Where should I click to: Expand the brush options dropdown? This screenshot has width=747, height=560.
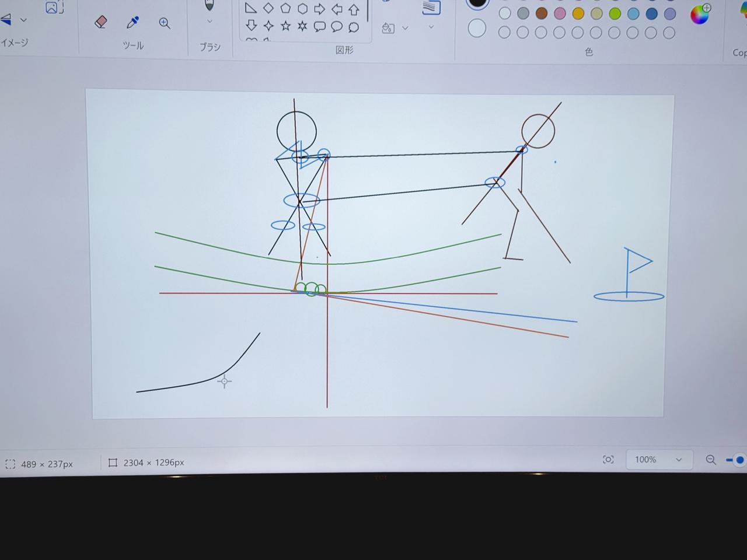210,22
